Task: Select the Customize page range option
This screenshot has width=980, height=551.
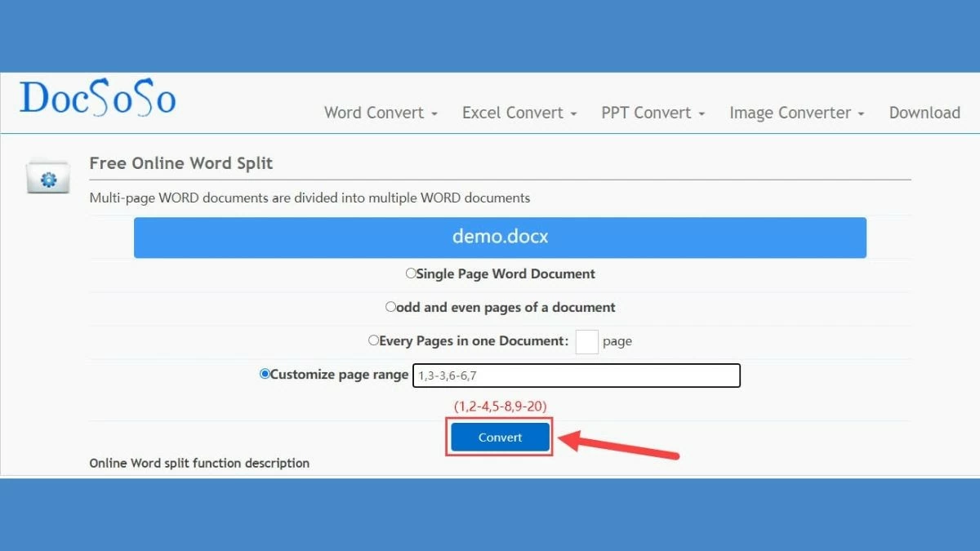Action: pyautogui.click(x=263, y=374)
